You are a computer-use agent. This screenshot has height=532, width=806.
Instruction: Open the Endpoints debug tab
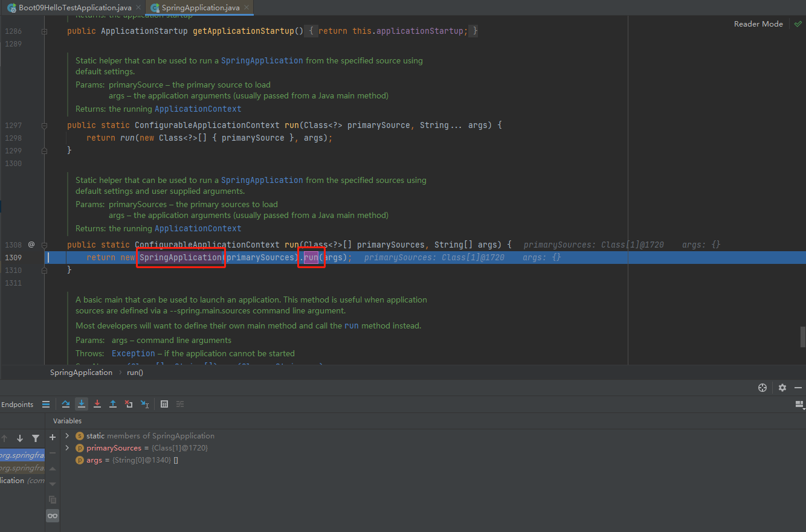[17, 405]
